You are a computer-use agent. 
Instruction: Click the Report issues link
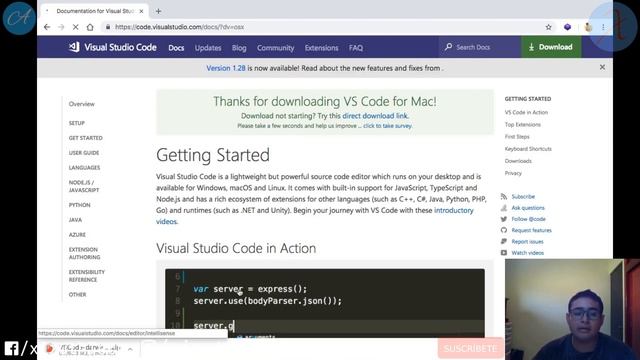click(527, 242)
